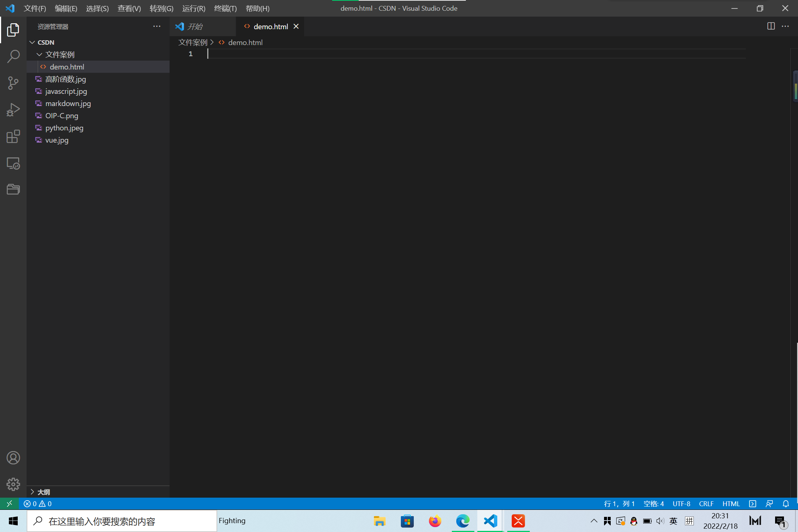Switch to the 开始 welcome tab
The image size is (798, 532).
tap(196, 26)
